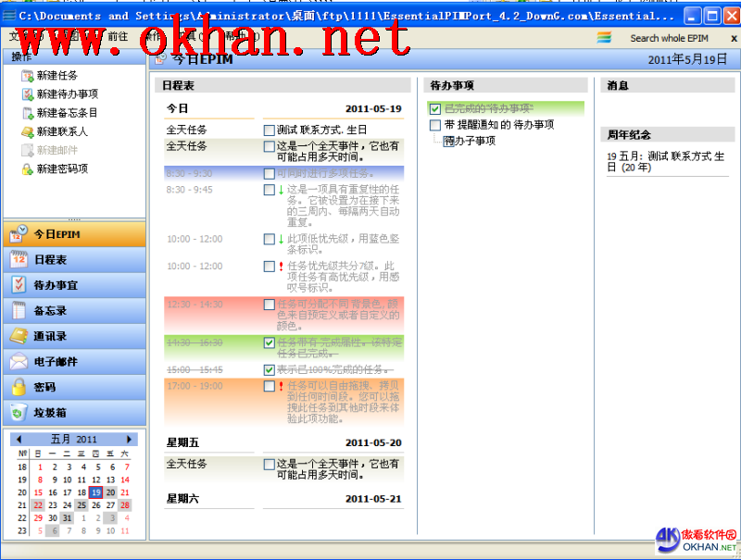Screen dimensions: 741x560
Task: Click the grayed-out 新建邮件 icon
Action: [28, 150]
